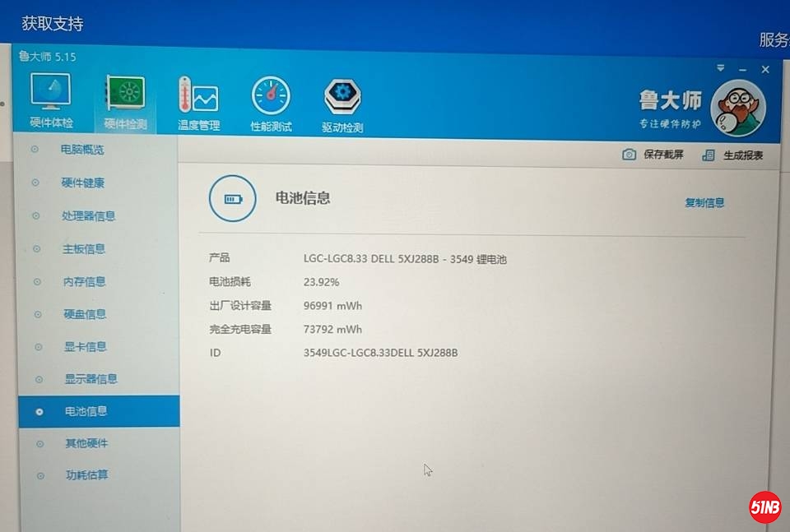Screen dimensions: 790x532
Task: Click the design capacity value 96991 mWh
Action: click(332, 306)
